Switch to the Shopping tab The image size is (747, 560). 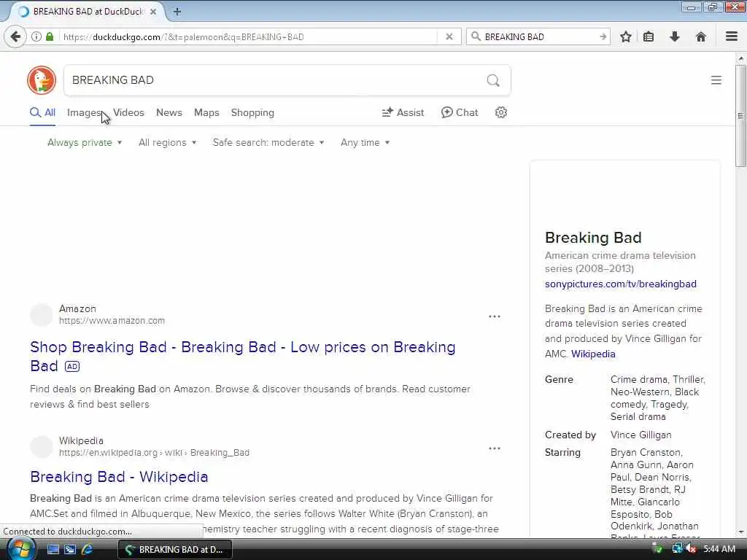[252, 113]
